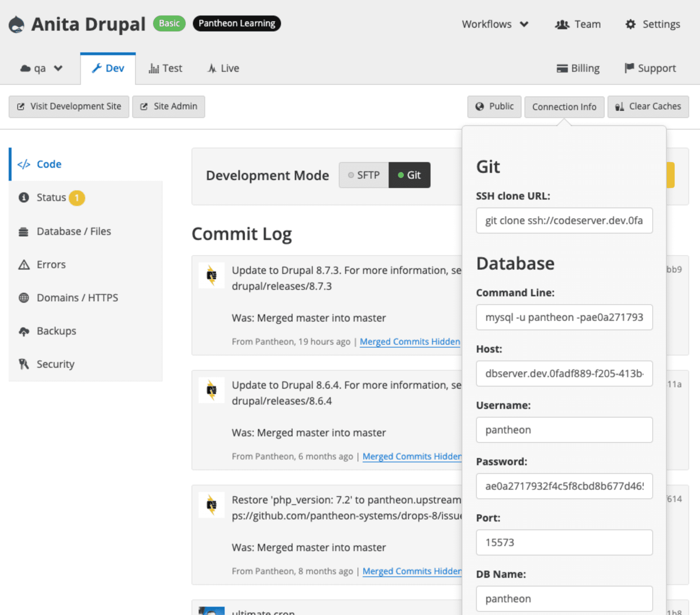
Task: Open the Status page with notification badge
Action: [x=51, y=197]
